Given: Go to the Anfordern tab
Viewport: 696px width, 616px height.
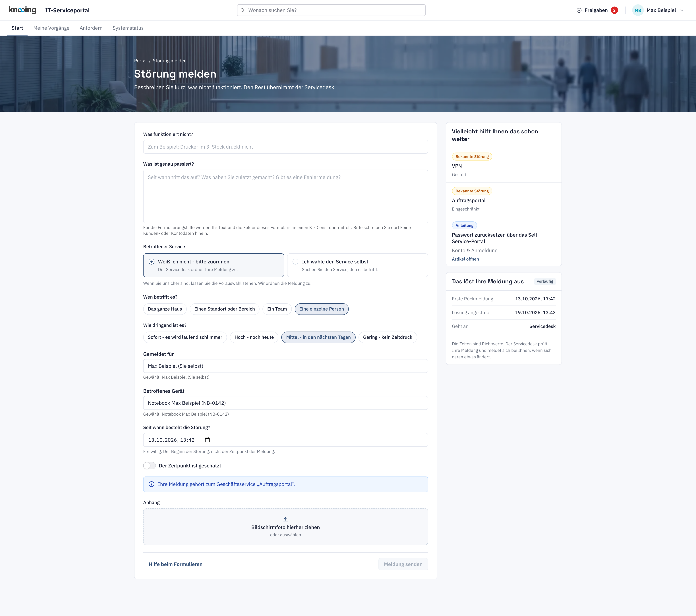Looking at the screenshot, I should (x=91, y=28).
